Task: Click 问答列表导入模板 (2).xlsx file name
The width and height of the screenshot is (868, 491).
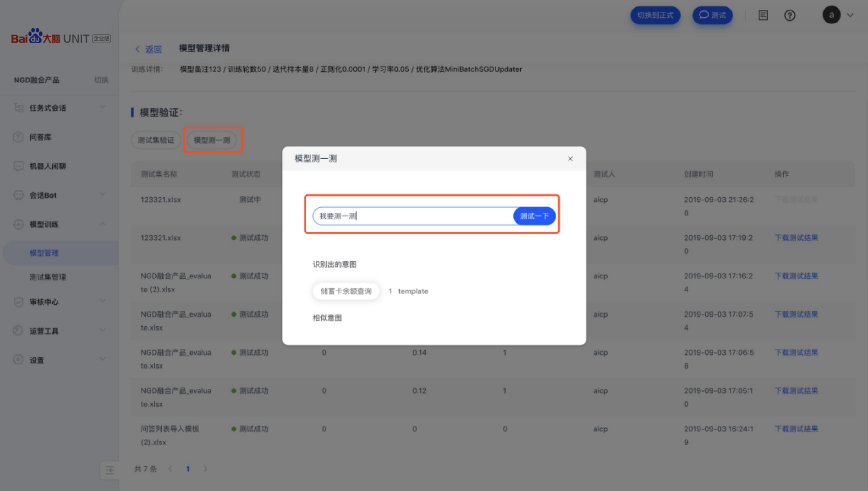Action: (x=170, y=435)
